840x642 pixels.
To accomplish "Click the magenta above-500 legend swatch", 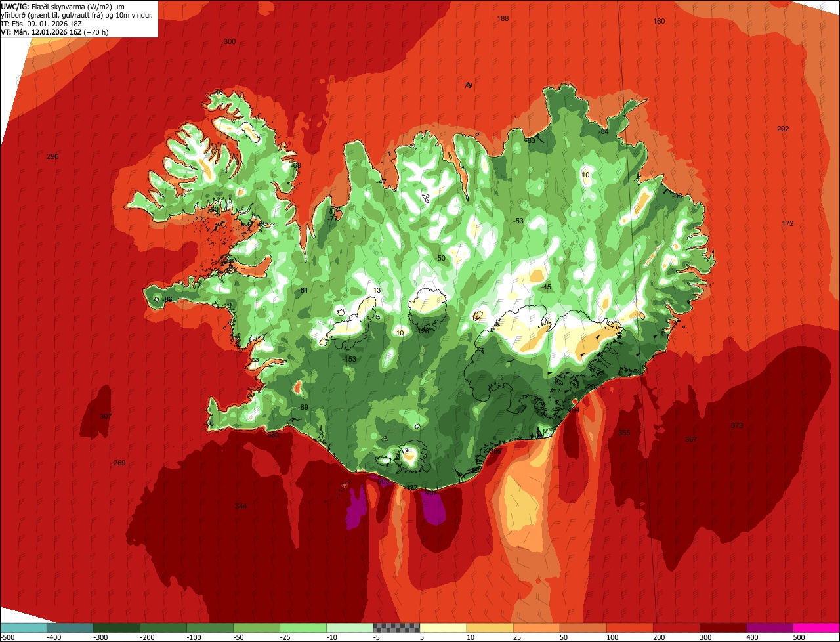I will (816, 628).
